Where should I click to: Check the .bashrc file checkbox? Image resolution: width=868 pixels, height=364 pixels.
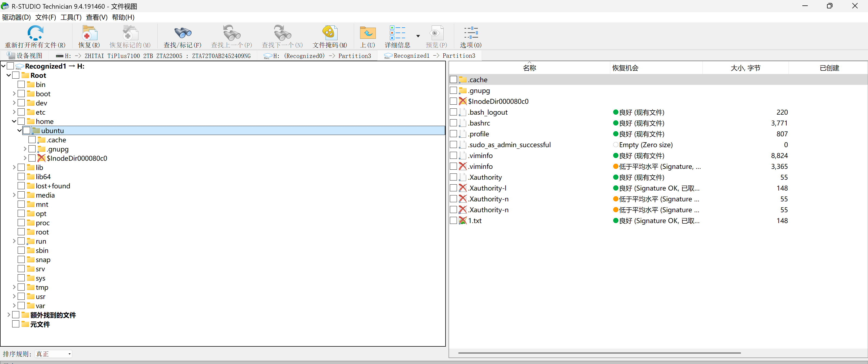454,123
